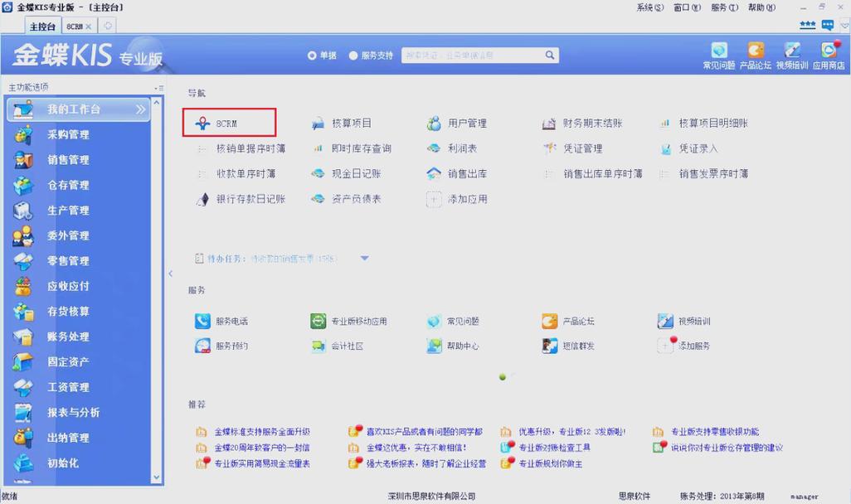Expand the 待办任务 dropdown arrow
Image resolution: width=851 pixels, height=504 pixels.
[365, 259]
